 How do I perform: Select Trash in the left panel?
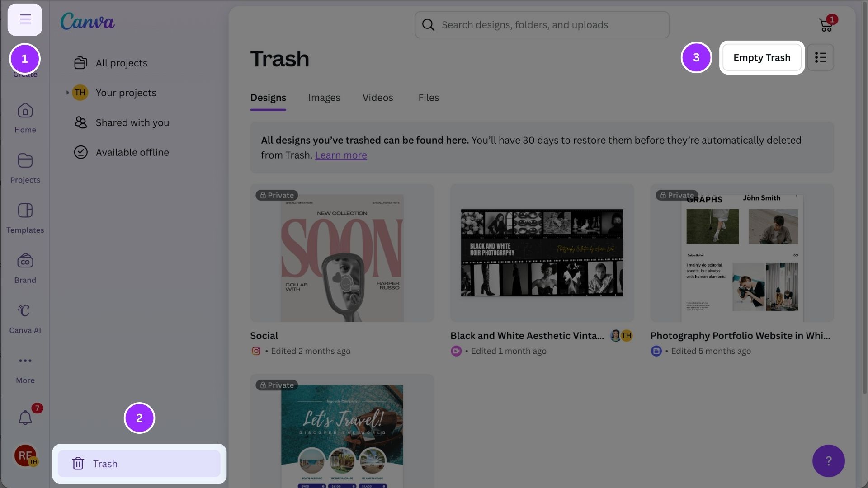(139, 464)
